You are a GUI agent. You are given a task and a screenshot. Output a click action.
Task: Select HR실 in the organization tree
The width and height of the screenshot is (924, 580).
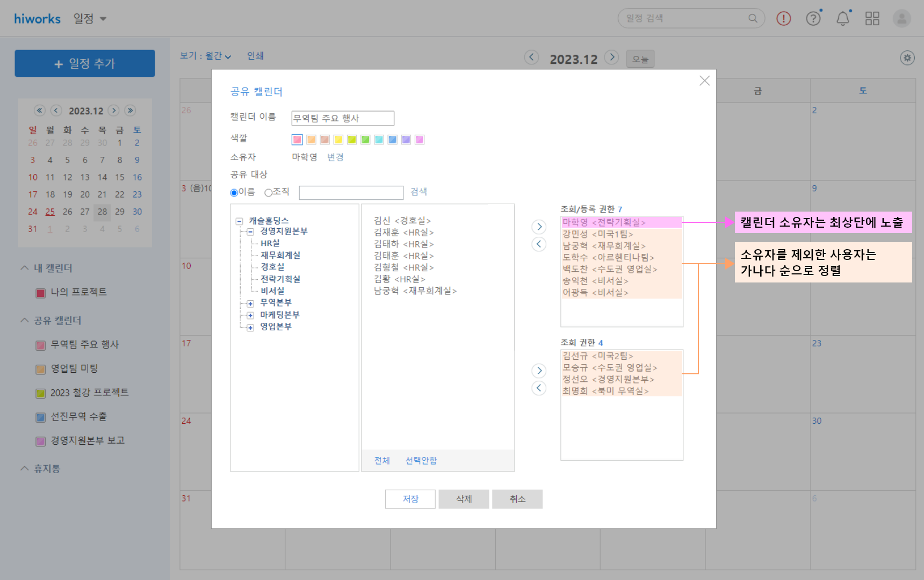(x=270, y=243)
